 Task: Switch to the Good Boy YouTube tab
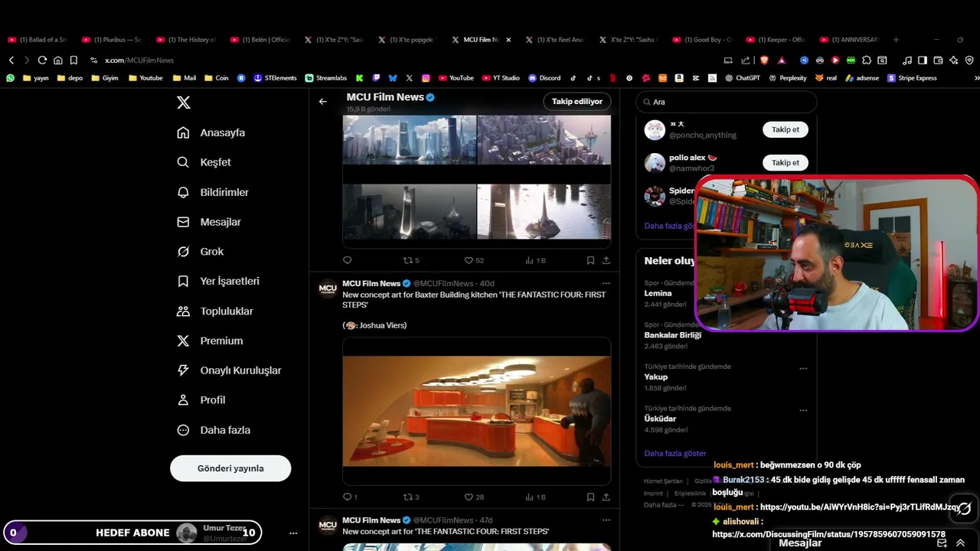coord(702,40)
